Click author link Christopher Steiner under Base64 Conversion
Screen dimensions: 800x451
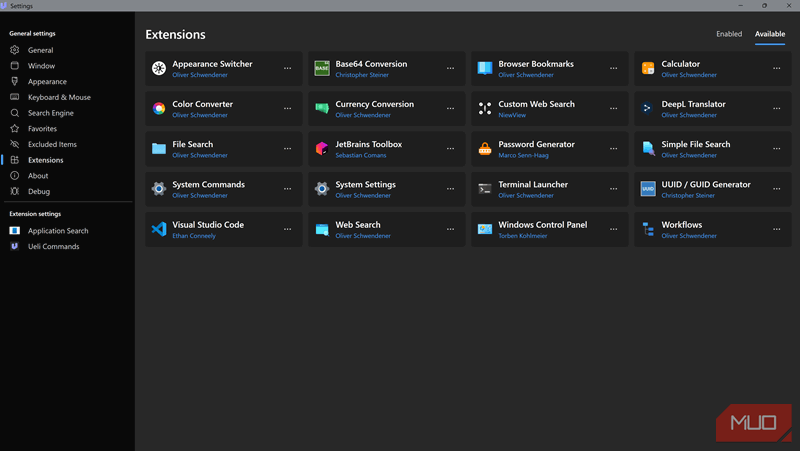click(x=363, y=75)
